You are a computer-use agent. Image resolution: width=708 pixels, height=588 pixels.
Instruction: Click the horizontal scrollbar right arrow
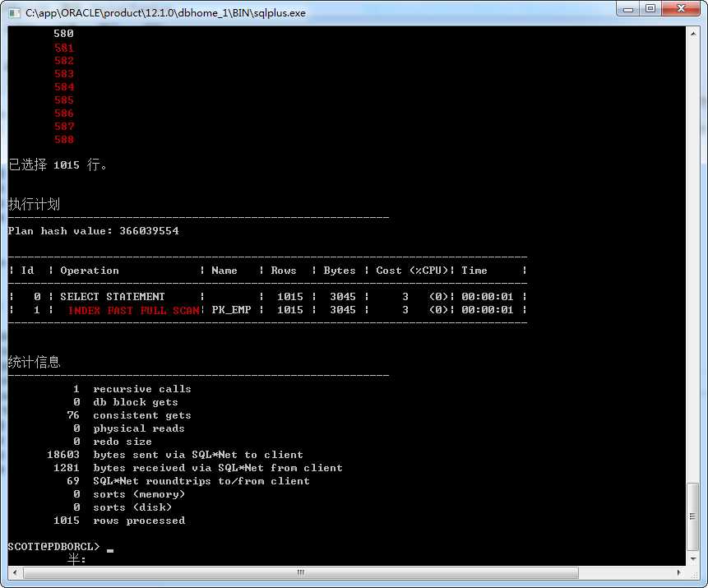coord(679,572)
